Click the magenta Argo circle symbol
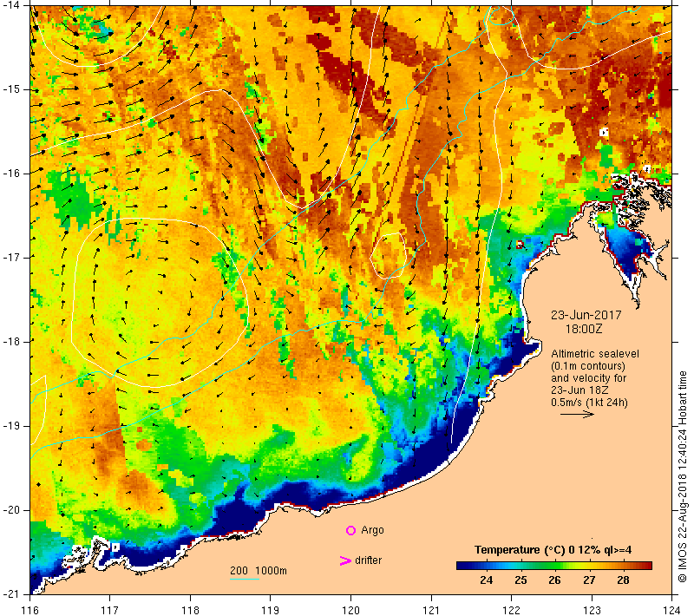Screen dimensions: 694x616 click(x=350, y=530)
